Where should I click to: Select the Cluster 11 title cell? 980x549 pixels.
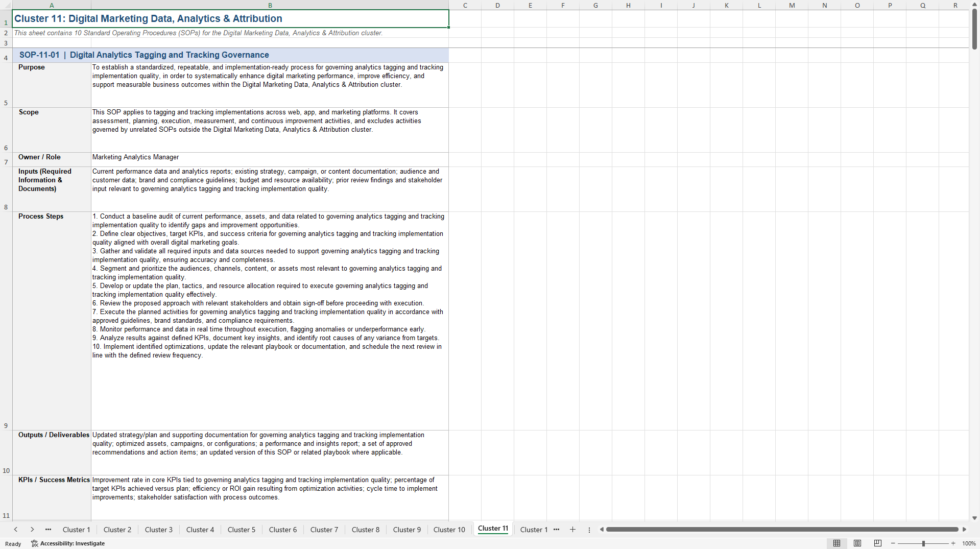[230, 19]
